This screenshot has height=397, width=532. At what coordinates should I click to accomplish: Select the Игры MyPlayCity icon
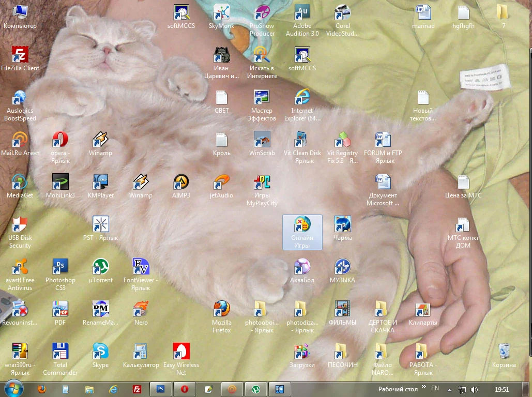pyautogui.click(x=262, y=190)
